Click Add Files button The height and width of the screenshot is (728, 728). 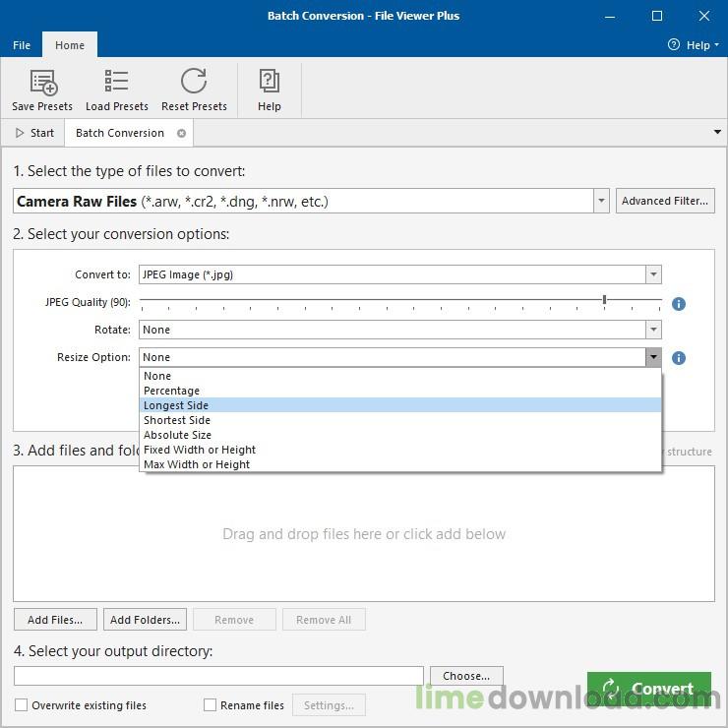tap(55, 620)
